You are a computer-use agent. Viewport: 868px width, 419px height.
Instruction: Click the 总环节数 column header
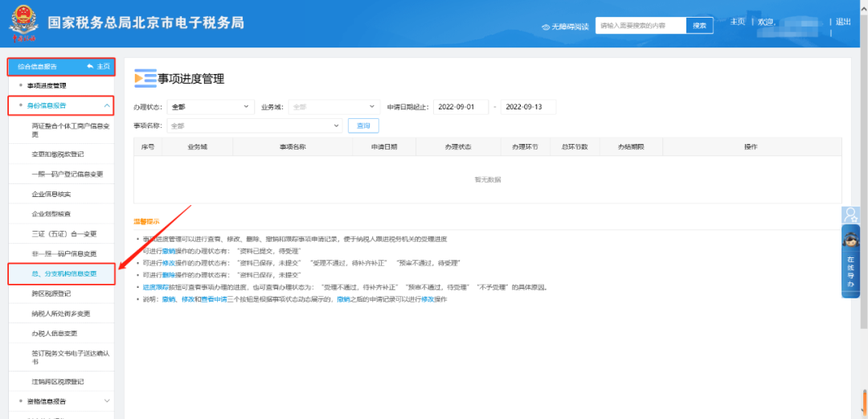575,147
